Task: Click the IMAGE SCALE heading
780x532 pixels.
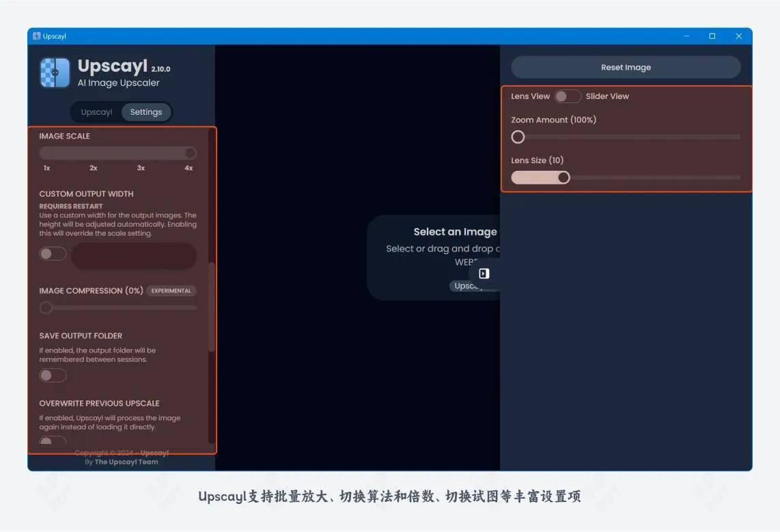Action: point(65,136)
